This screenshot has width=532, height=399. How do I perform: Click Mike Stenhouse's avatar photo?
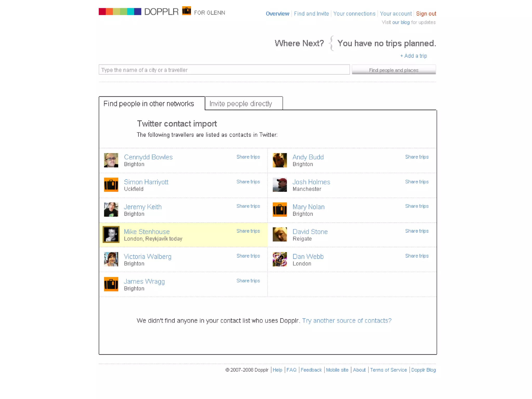point(111,234)
